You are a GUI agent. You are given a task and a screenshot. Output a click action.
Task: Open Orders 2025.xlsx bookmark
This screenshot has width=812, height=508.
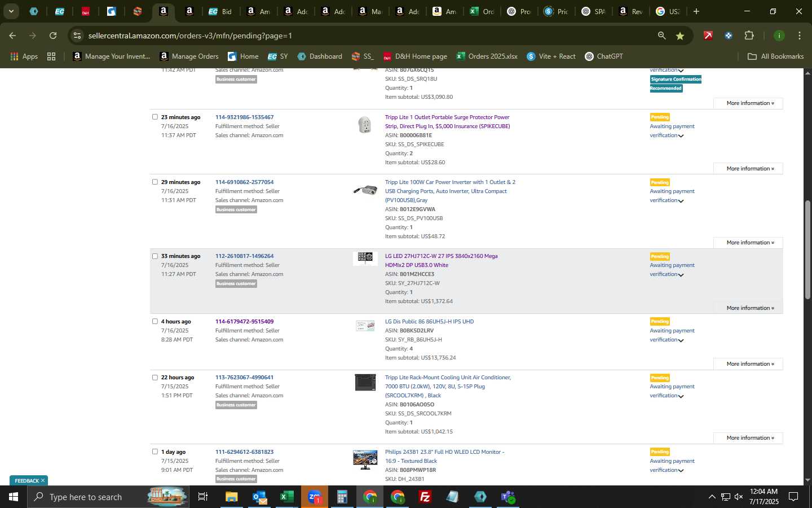click(487, 56)
